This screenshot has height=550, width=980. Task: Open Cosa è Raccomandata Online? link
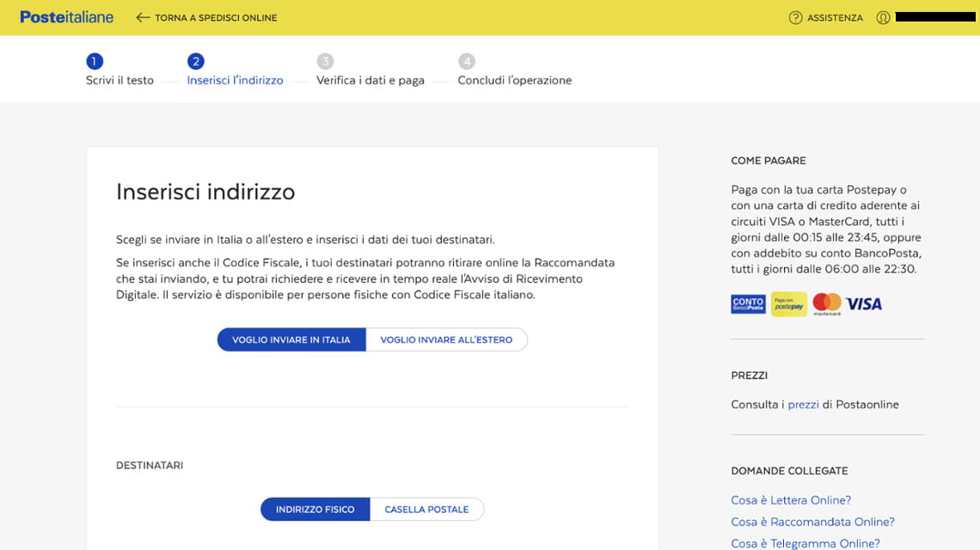pos(812,522)
